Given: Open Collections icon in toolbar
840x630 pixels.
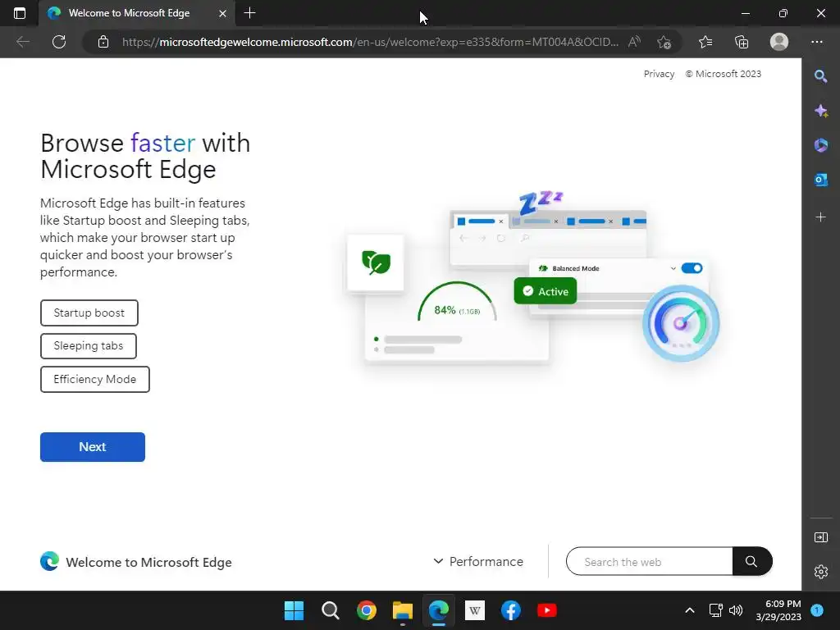Looking at the screenshot, I should click(742, 42).
